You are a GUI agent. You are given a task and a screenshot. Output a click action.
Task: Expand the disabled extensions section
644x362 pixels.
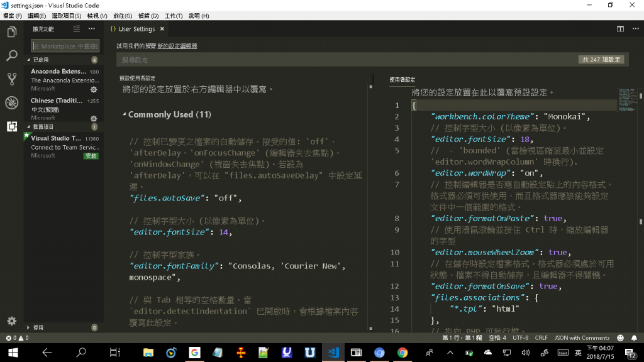tap(64, 327)
